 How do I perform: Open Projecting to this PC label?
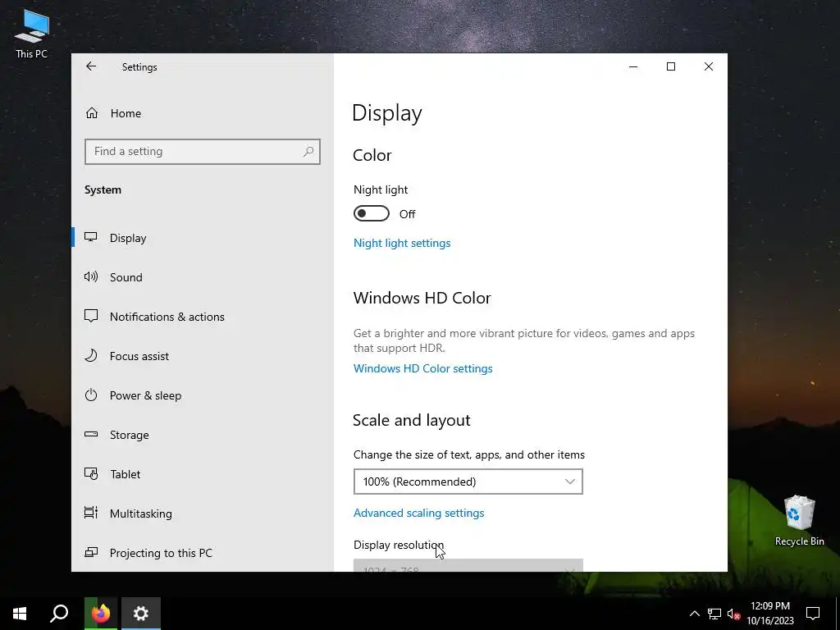[162, 553]
